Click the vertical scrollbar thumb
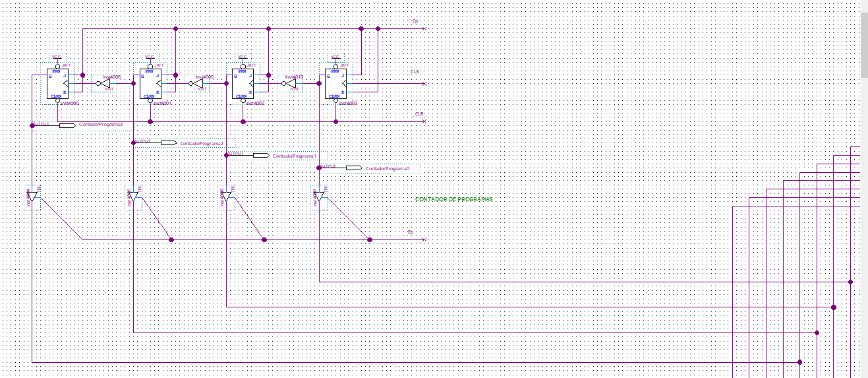 point(864,44)
